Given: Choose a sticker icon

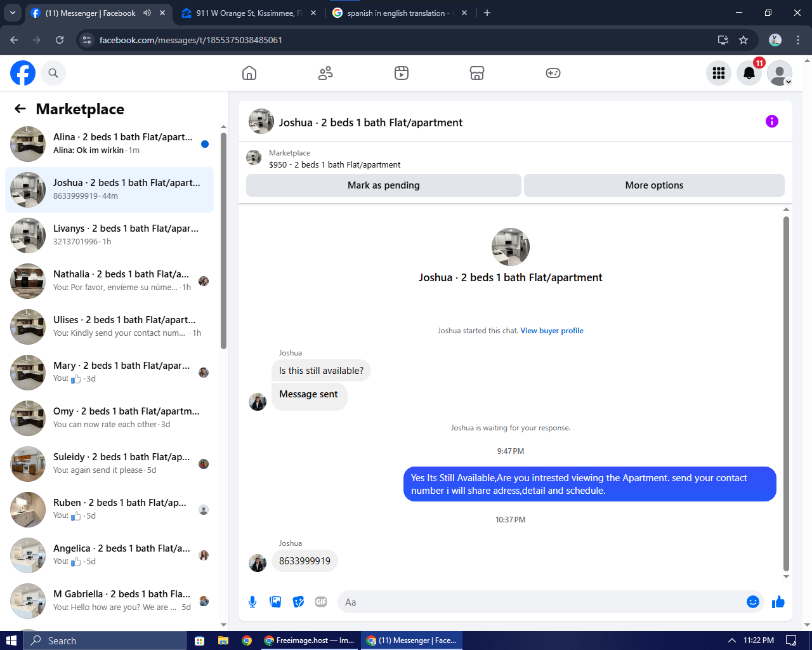Looking at the screenshot, I should point(298,602).
